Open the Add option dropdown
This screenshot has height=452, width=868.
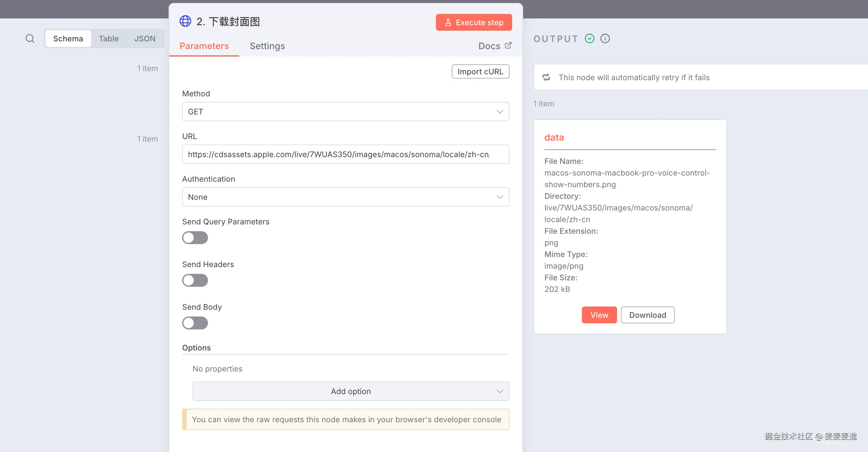[350, 391]
